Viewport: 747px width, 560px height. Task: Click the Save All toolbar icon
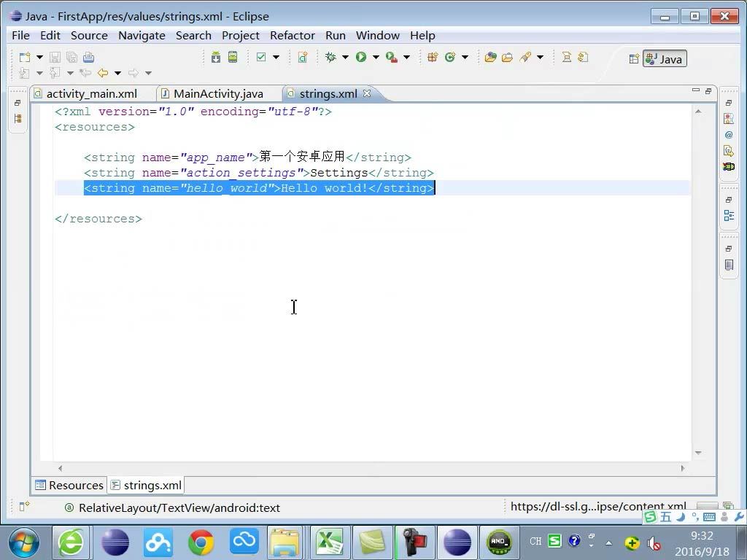[72, 58]
